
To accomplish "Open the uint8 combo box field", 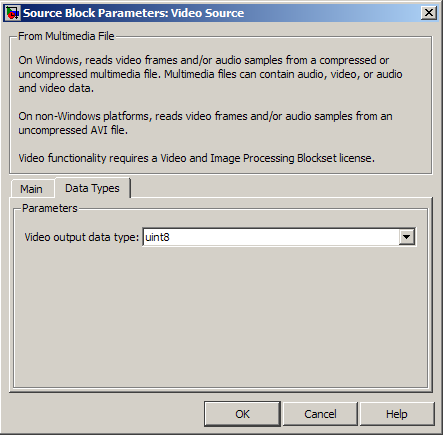I will point(279,237).
